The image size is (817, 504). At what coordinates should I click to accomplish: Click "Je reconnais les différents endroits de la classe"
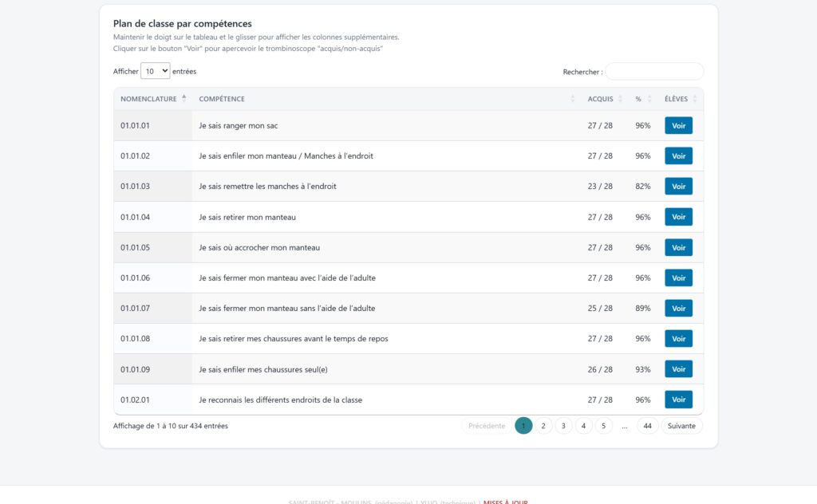coord(280,400)
